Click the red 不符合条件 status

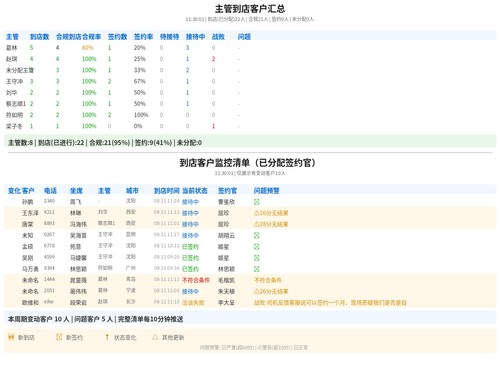(196, 280)
